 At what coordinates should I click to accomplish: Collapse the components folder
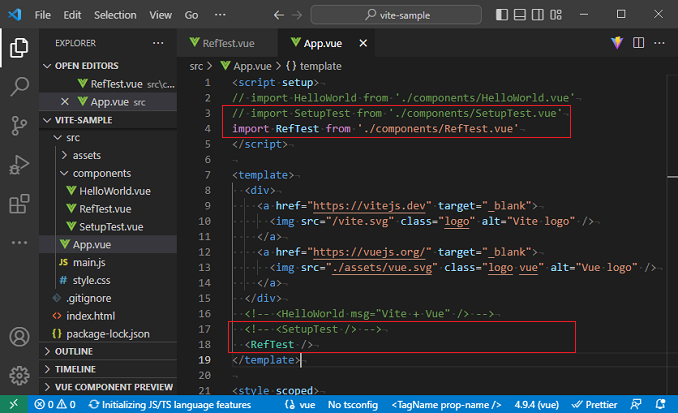coord(108,173)
